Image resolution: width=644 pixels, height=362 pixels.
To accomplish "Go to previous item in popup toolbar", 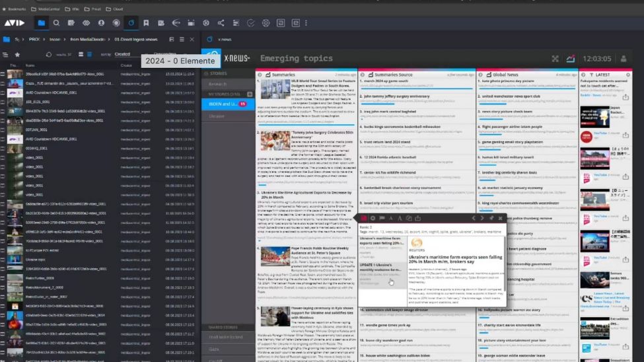I will tap(473, 218).
